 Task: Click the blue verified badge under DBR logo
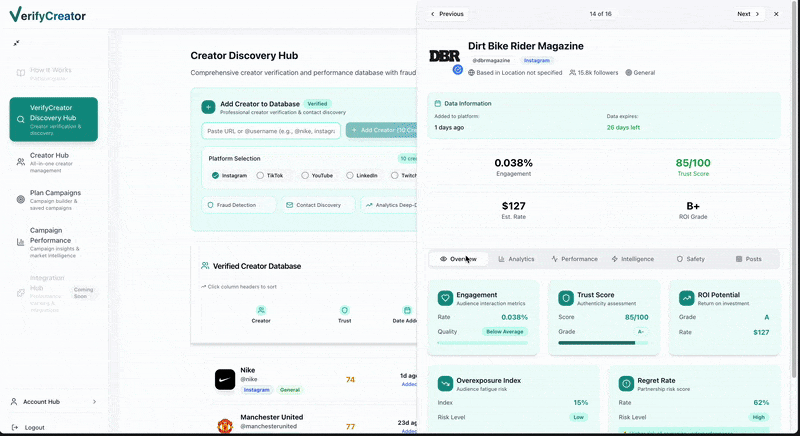tap(458, 70)
